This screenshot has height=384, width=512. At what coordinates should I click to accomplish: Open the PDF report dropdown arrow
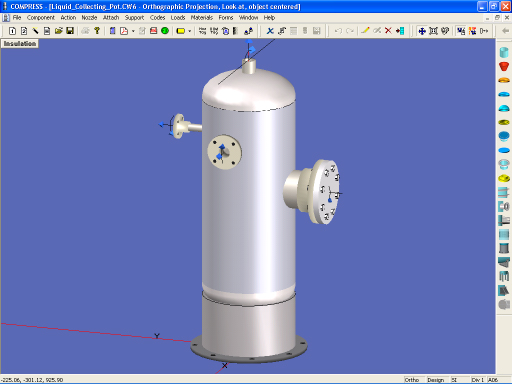tap(133, 31)
